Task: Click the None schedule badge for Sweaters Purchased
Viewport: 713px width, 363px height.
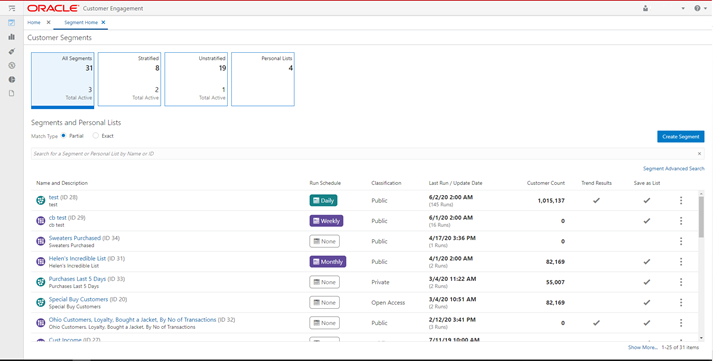Action: click(325, 242)
